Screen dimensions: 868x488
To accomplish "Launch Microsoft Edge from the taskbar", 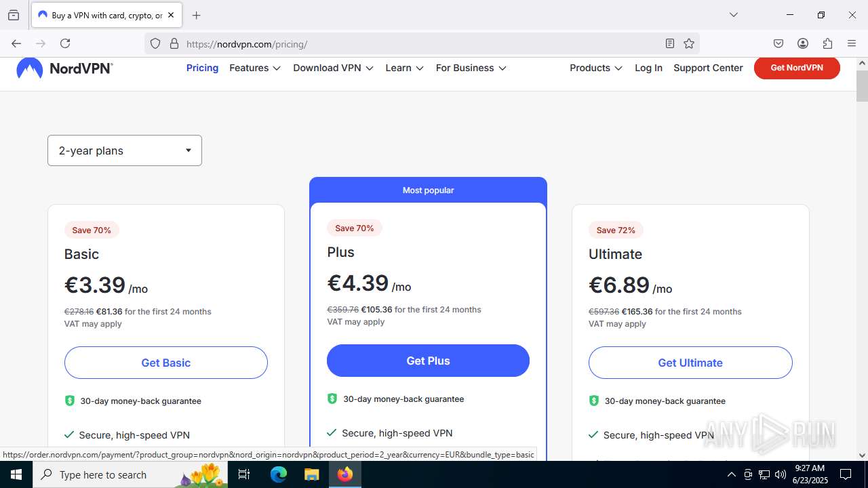I will (x=279, y=474).
